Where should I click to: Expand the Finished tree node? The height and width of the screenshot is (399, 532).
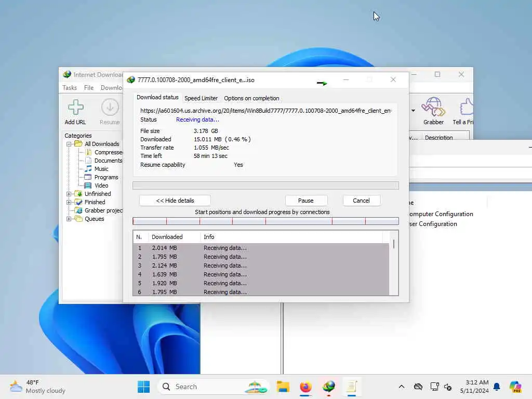coord(69,202)
